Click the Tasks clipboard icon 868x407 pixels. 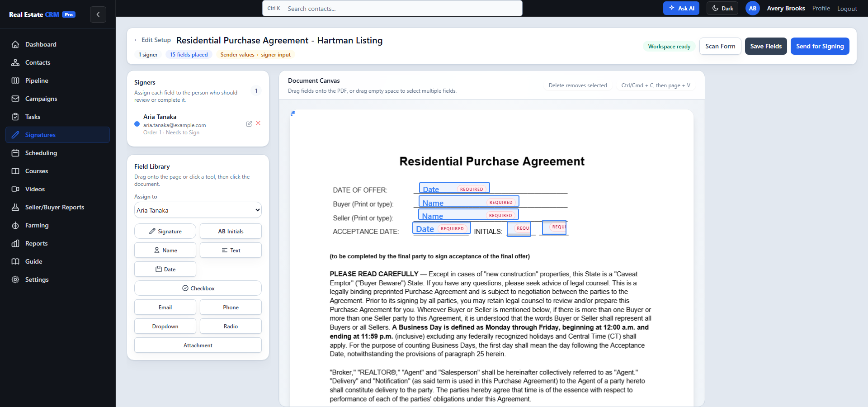[15, 117]
